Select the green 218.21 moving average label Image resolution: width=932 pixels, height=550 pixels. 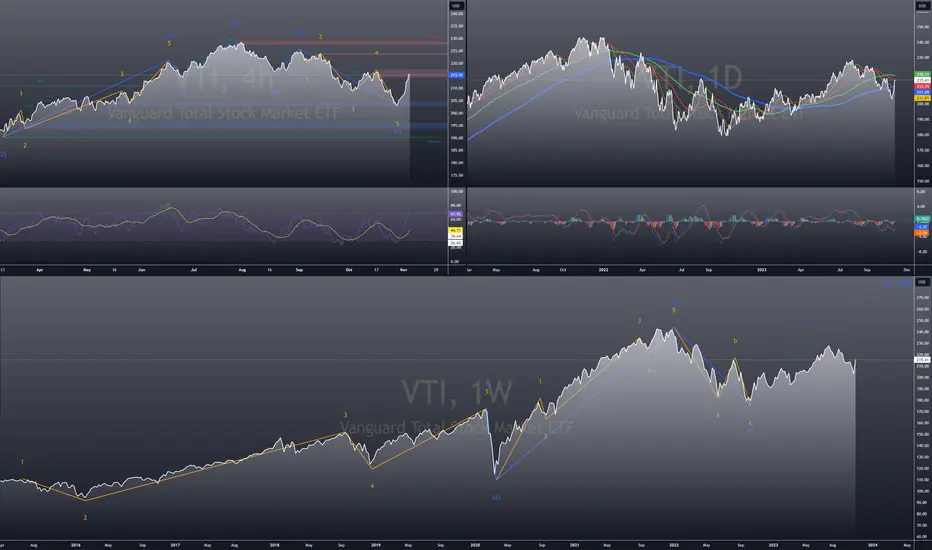click(x=922, y=74)
